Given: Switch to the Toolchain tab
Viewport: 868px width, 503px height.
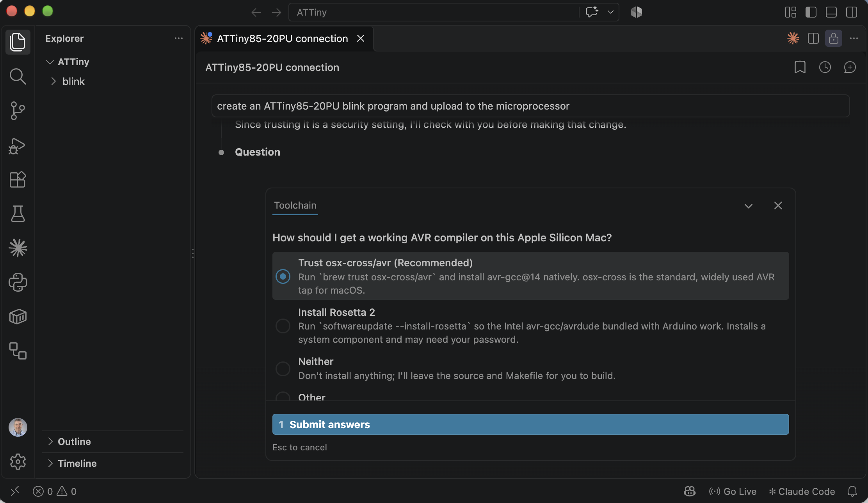Looking at the screenshot, I should click(295, 205).
